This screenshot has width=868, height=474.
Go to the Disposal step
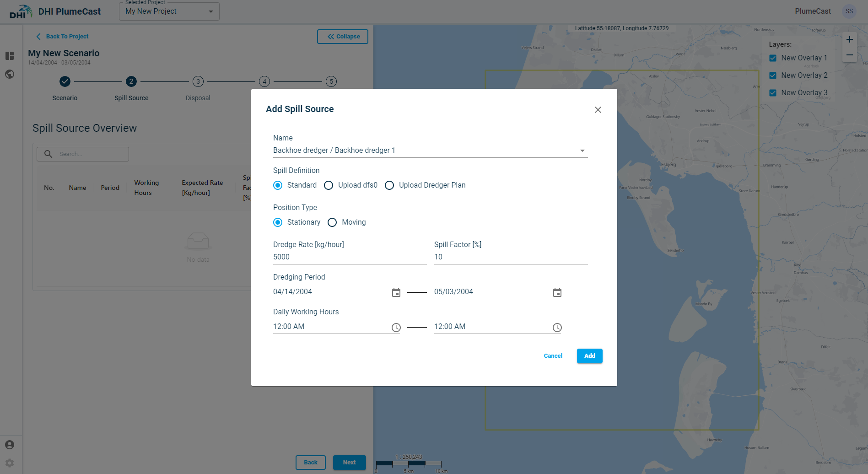click(x=198, y=82)
